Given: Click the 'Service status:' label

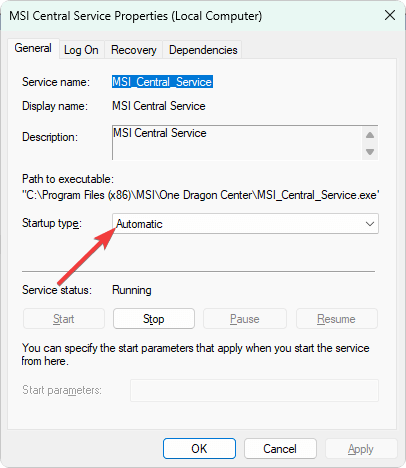Looking at the screenshot, I should 57,290.
